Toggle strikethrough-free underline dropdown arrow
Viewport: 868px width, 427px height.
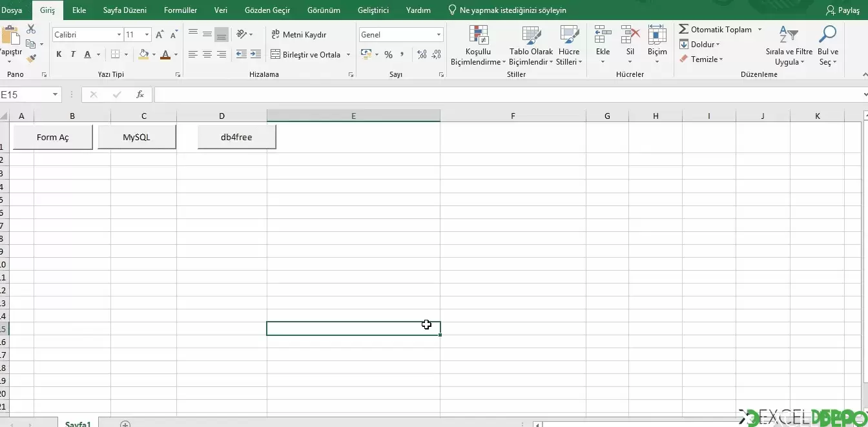click(98, 55)
